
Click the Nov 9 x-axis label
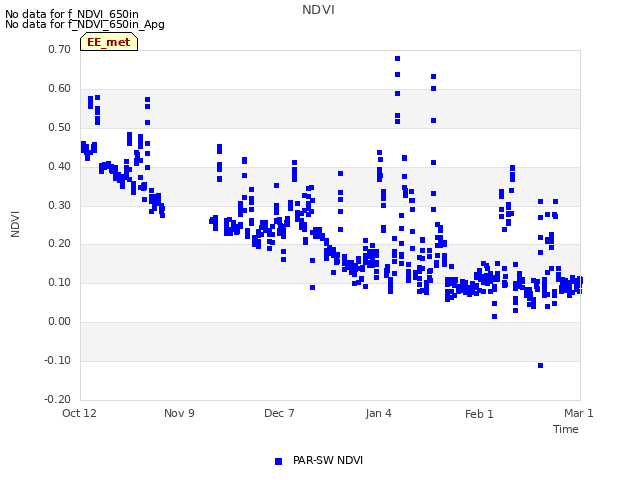click(x=179, y=413)
